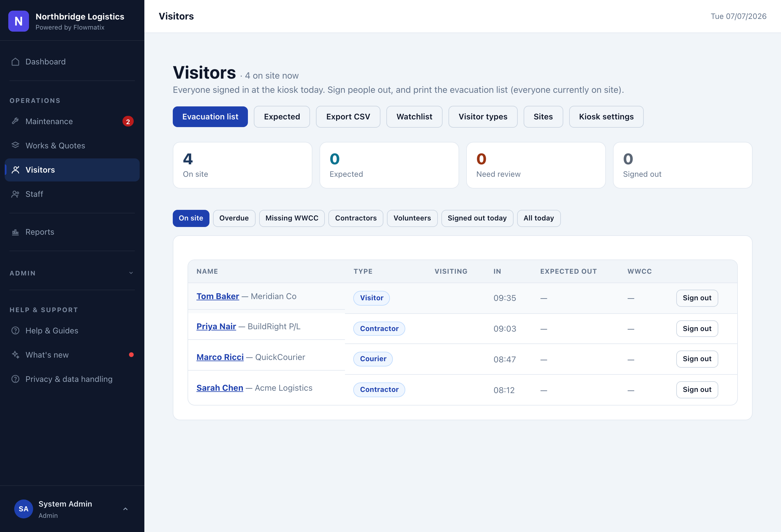The image size is (781, 532).
Task: Click the Maintenance wrench icon
Action: click(15, 121)
